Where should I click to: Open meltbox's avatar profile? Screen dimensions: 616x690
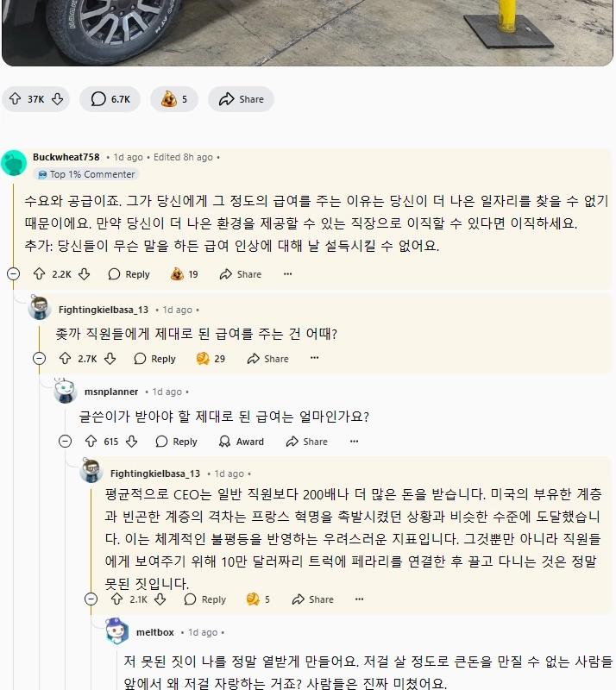point(117,632)
